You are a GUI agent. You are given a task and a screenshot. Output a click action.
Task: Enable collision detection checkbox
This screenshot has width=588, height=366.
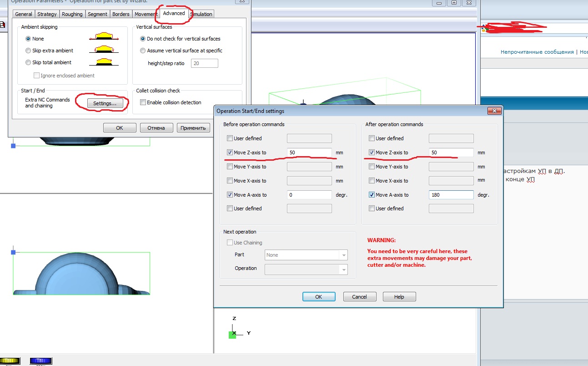[x=143, y=102]
